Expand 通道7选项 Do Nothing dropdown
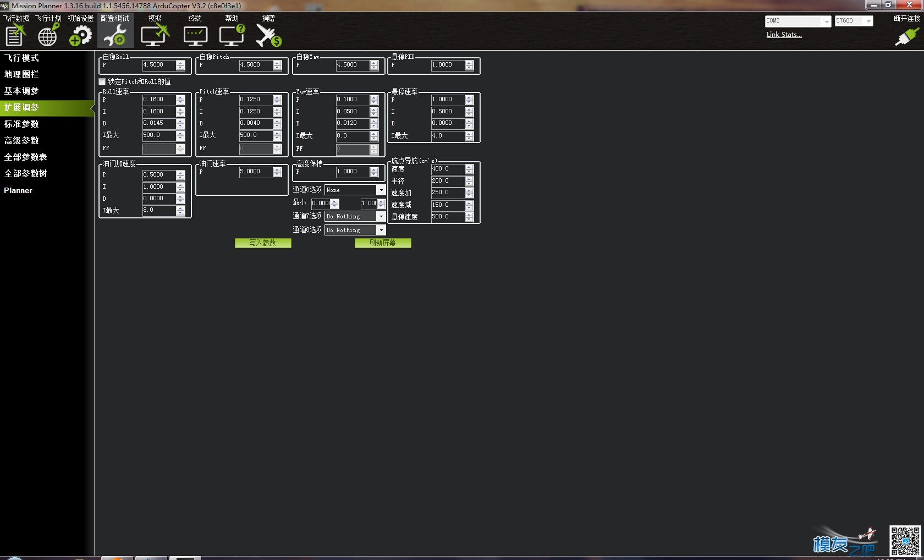924x560 pixels. tap(381, 216)
